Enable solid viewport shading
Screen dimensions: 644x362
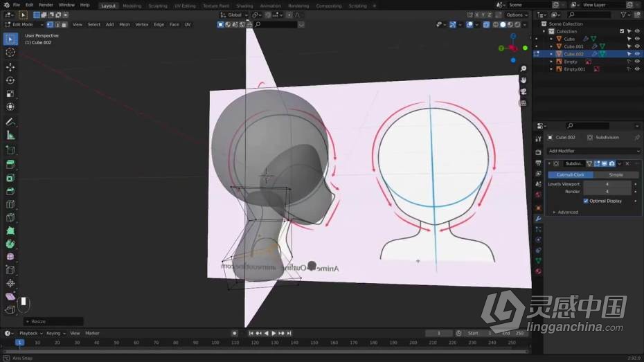coord(503,25)
